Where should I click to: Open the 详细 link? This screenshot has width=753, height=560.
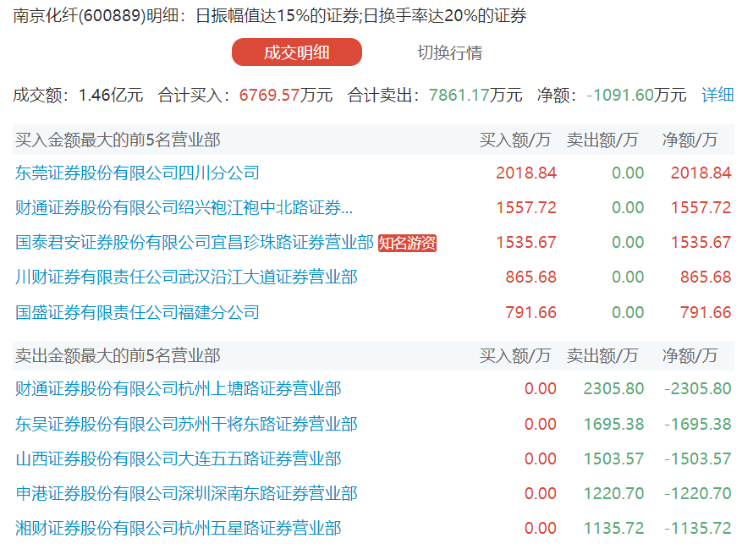717,95
